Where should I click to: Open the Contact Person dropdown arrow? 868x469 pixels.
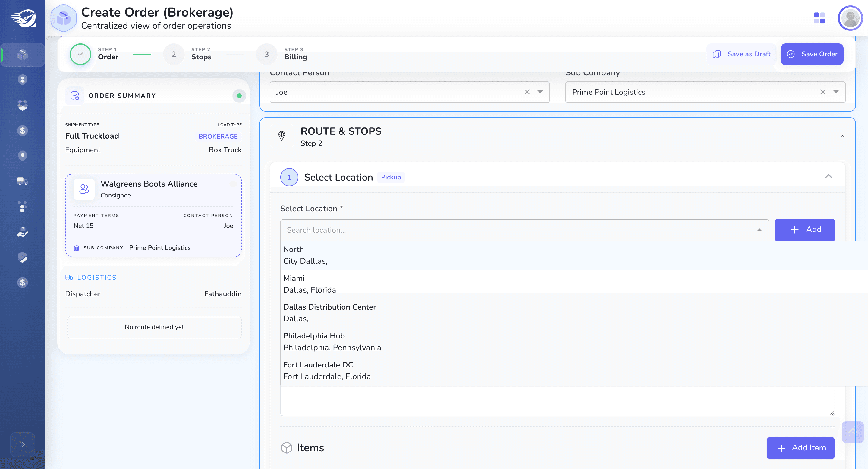coord(540,92)
